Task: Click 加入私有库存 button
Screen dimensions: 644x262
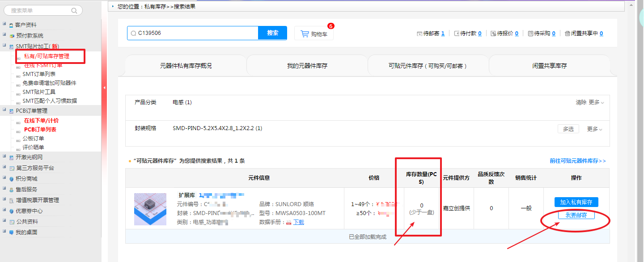Action: 576,202
